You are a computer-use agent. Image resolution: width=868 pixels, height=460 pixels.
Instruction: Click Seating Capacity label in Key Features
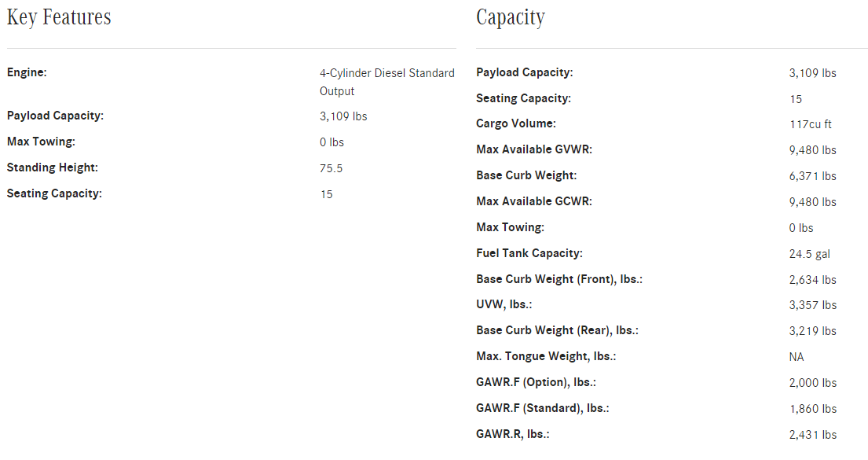click(54, 193)
